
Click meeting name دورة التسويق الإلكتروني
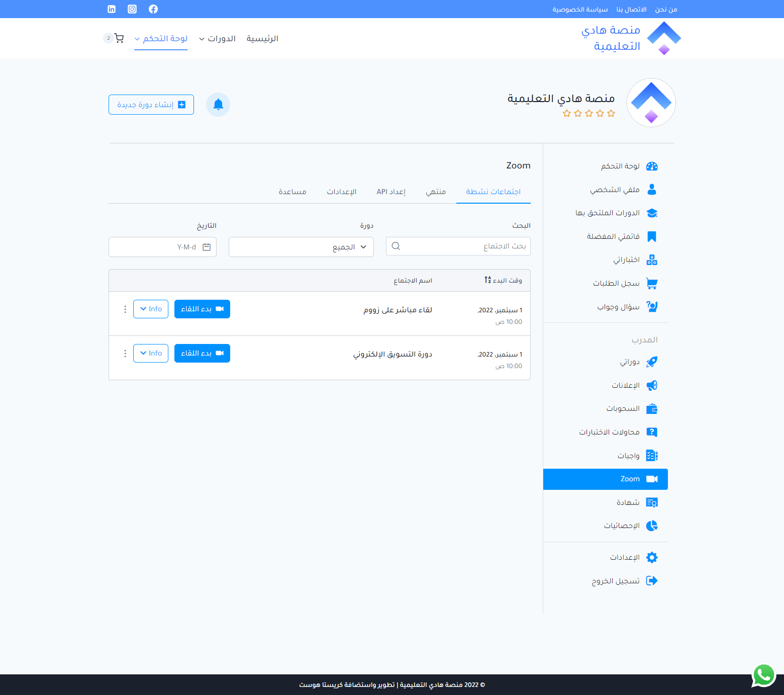[x=393, y=354]
